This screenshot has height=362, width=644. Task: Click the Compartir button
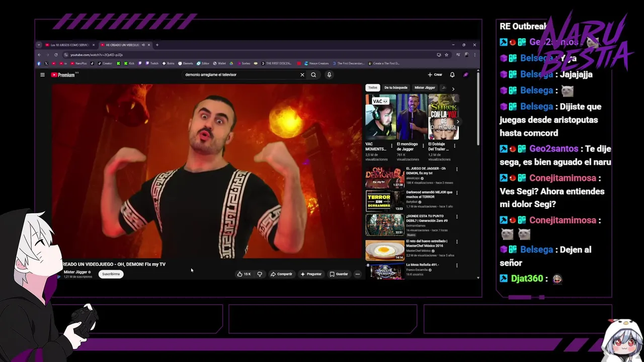(281, 274)
